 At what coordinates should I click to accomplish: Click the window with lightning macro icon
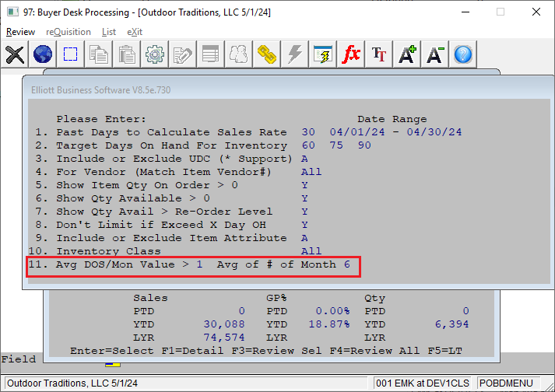[x=323, y=54]
